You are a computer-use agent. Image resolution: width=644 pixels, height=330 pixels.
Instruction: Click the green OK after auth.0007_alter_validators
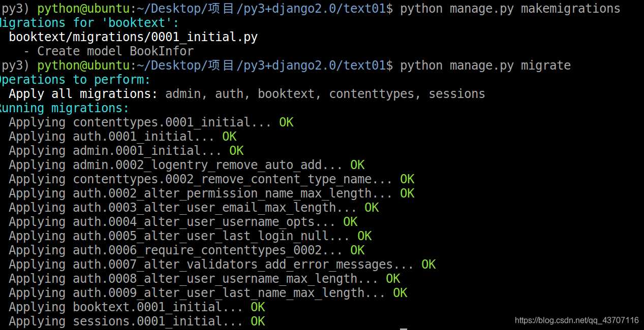point(428,265)
